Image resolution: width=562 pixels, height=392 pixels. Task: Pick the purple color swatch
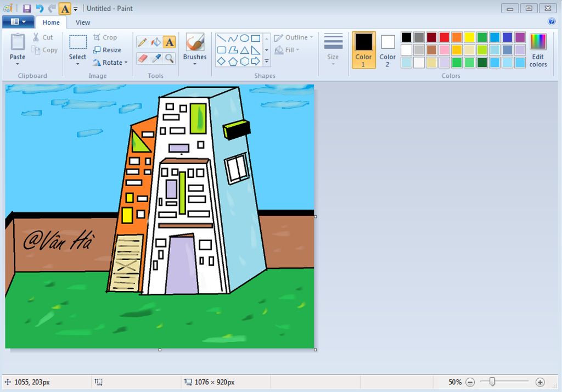520,37
